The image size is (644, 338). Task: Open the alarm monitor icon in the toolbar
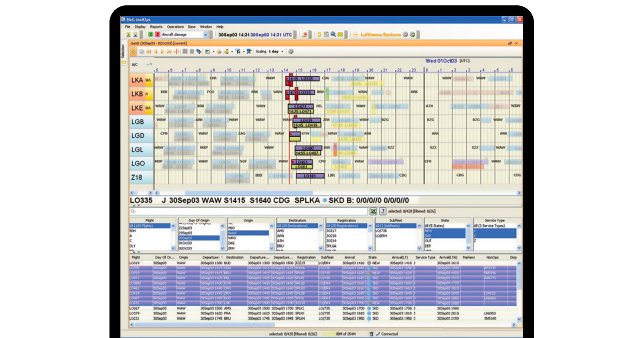(x=304, y=34)
